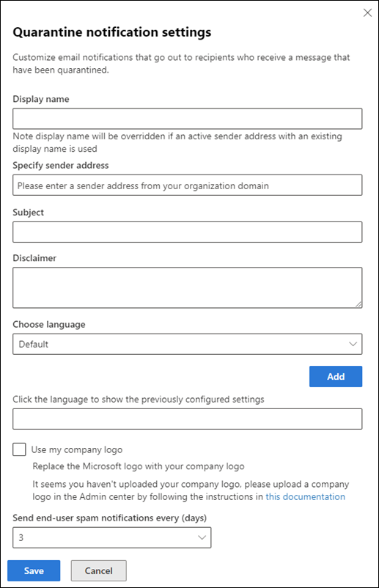Screen dimensions: 379x588
Task: Focus the Specify sender address field
Action: [x=188, y=185]
